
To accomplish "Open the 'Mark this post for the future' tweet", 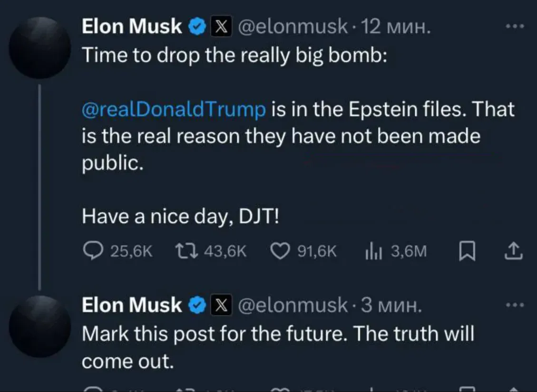I will [278, 347].
